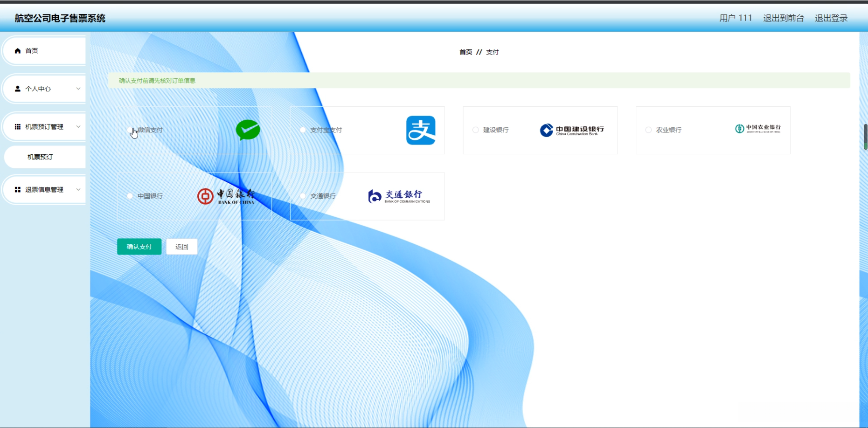This screenshot has height=428, width=868.
Task: Open the 机票预订管理 sidebar menu
Action: pyautogui.click(x=45, y=127)
